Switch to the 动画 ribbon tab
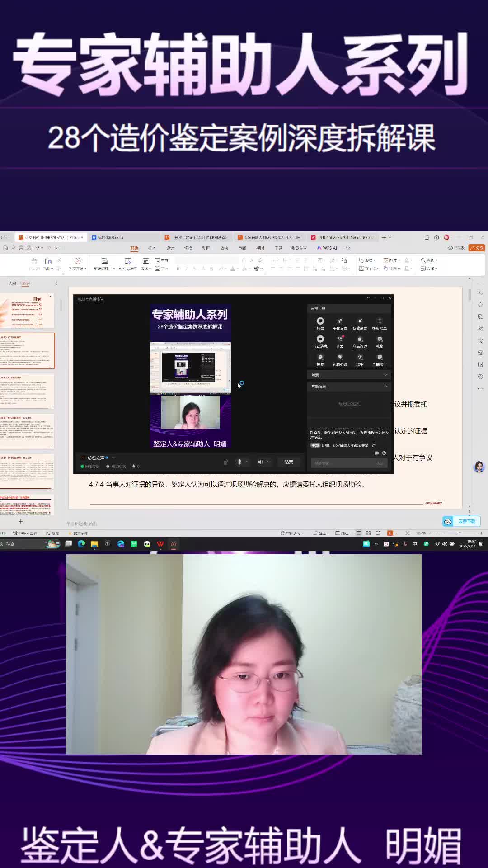Screen dimensions: 488x868 (206, 248)
